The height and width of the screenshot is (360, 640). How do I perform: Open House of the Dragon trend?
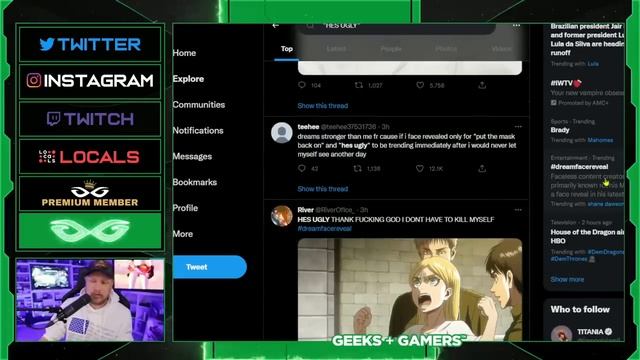[x=587, y=236]
